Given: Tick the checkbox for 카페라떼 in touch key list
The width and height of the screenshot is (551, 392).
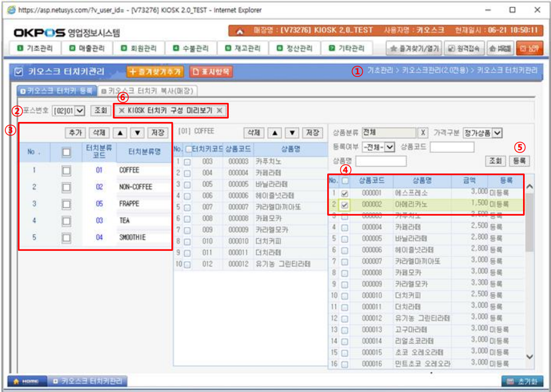Looking at the screenshot, I should (187, 173).
